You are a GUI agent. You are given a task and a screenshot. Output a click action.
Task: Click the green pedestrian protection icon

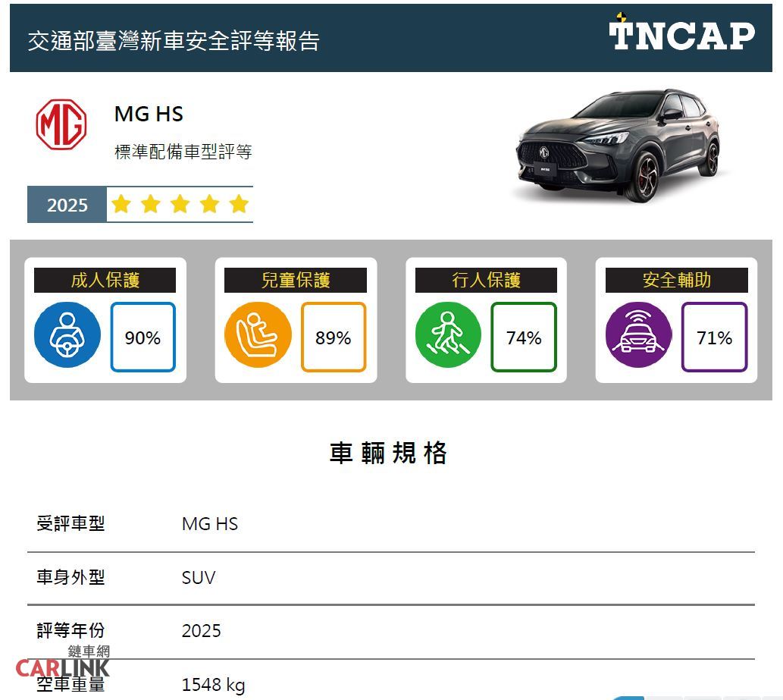pos(448,335)
